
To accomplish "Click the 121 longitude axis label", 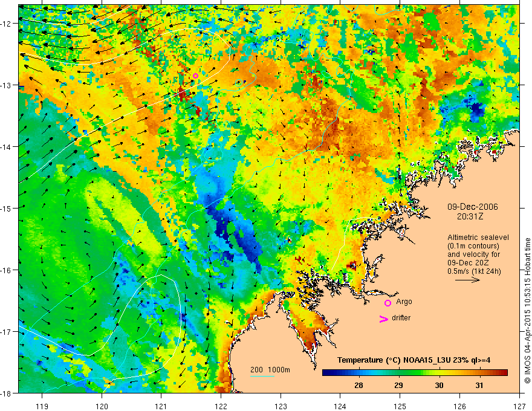I will [x=161, y=406].
